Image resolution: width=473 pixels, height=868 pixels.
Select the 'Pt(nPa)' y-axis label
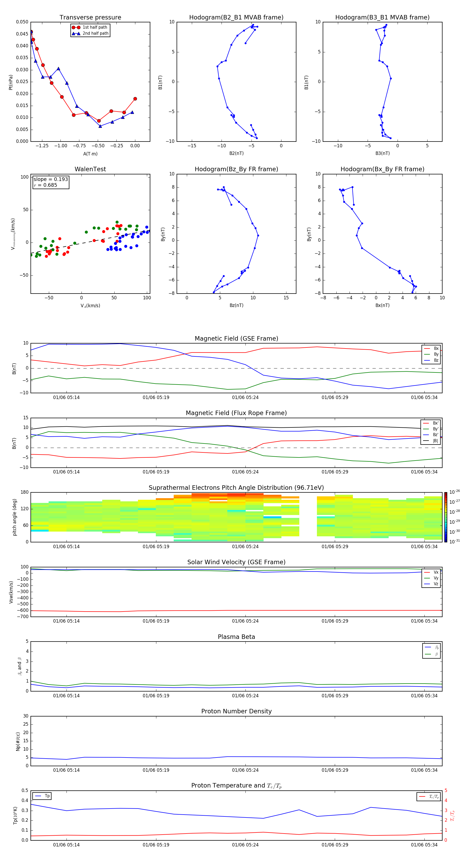tap(11, 82)
